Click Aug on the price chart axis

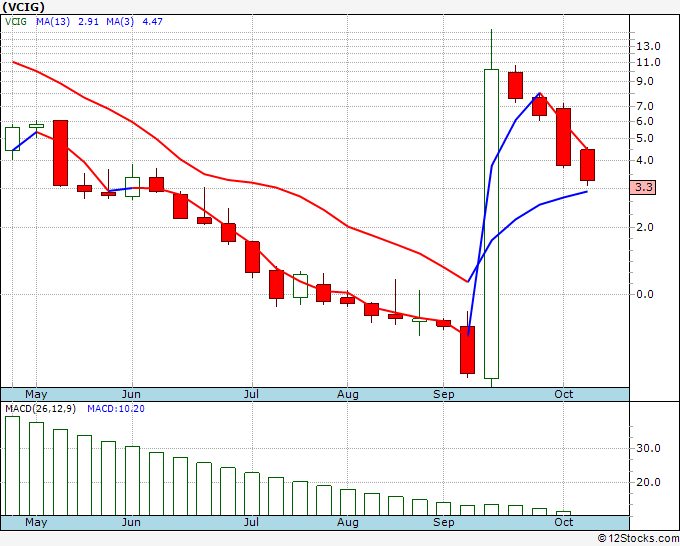tap(348, 394)
